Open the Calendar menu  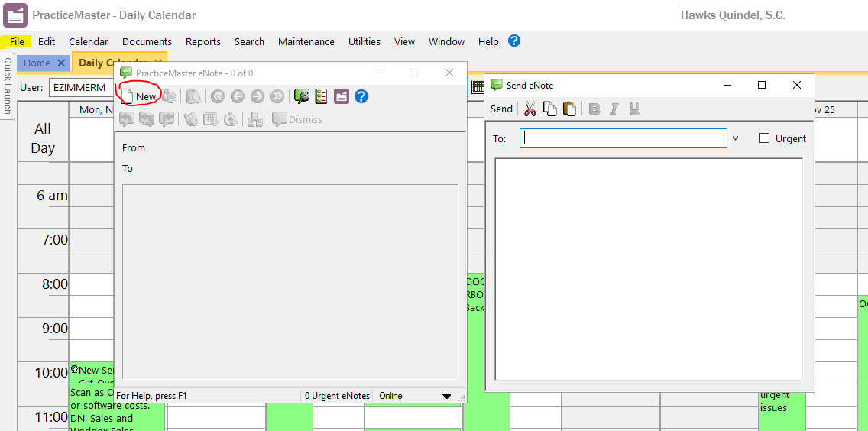click(89, 42)
